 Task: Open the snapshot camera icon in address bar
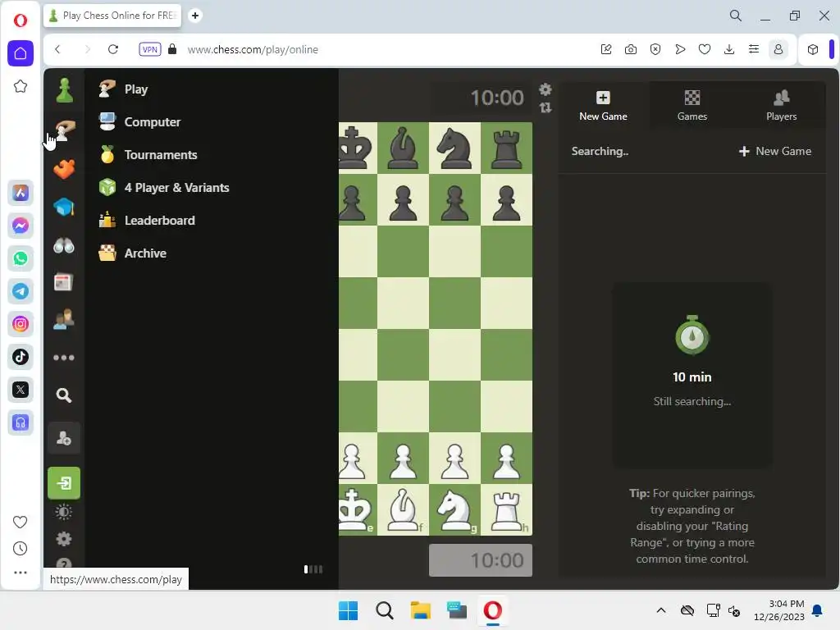(631, 49)
